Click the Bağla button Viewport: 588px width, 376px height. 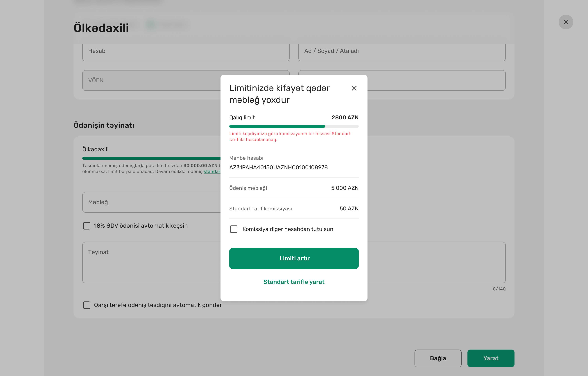[438, 358]
